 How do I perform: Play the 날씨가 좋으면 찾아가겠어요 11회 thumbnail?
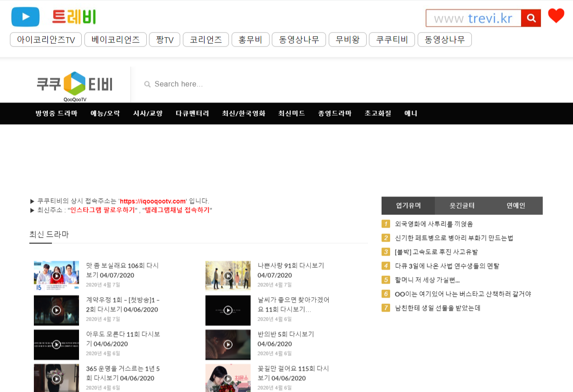coord(228,310)
